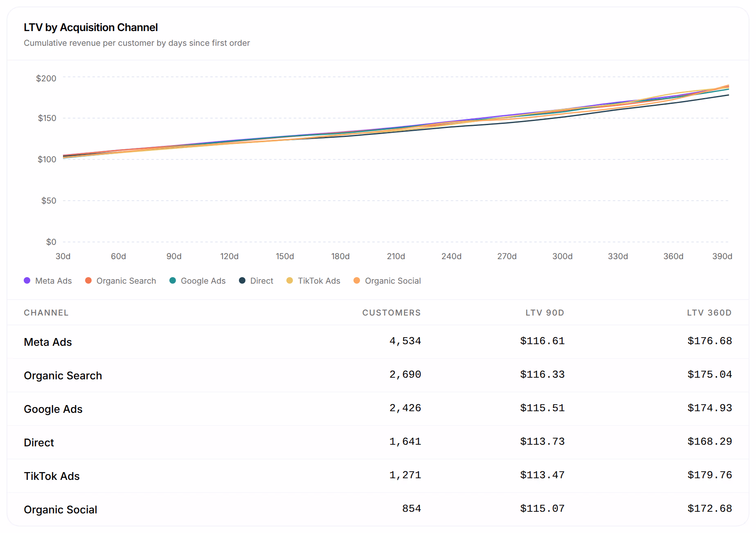
Task: Click the $179.76 LTV 360D value
Action: coord(709,475)
